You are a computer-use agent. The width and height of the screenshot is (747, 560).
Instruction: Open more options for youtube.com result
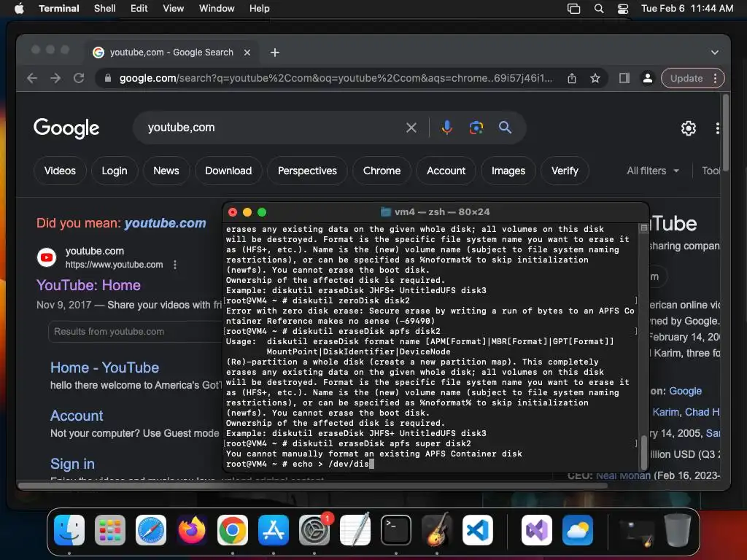pos(175,265)
